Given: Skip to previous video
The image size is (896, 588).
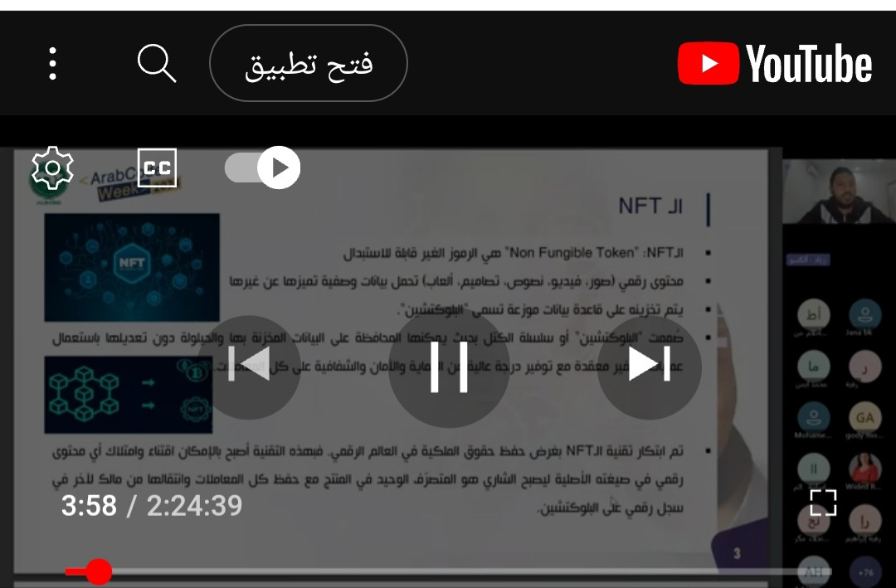Looking at the screenshot, I should pyautogui.click(x=249, y=367).
